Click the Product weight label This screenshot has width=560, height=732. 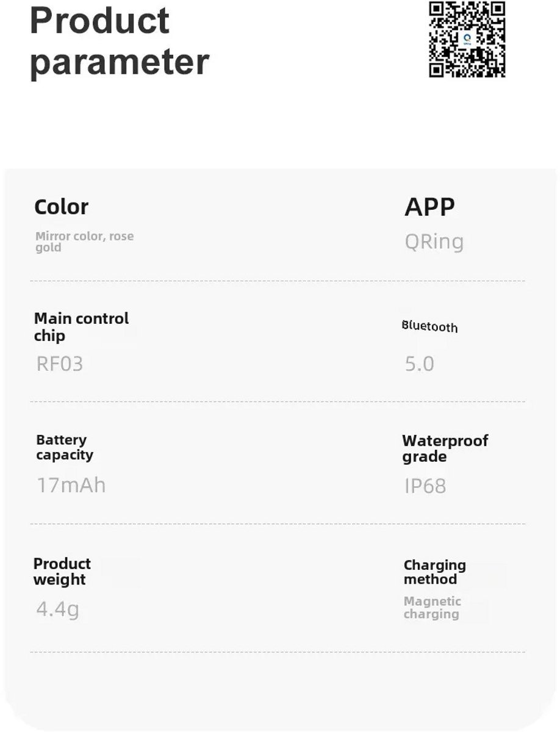62,572
